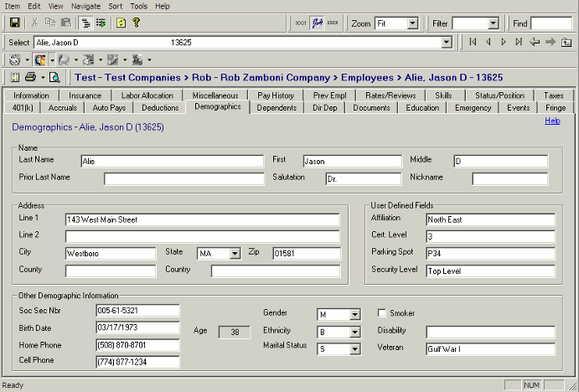This screenshot has height=392, width=579.
Task: Toggle the Smoker checkbox
Action: [x=381, y=313]
